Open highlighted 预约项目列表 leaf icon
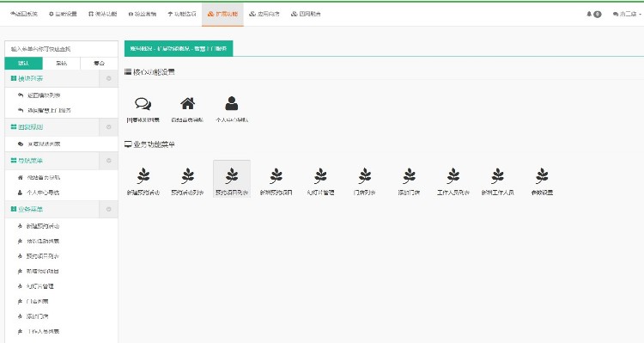Image resolution: width=644 pixels, height=343 pixels. click(x=232, y=176)
